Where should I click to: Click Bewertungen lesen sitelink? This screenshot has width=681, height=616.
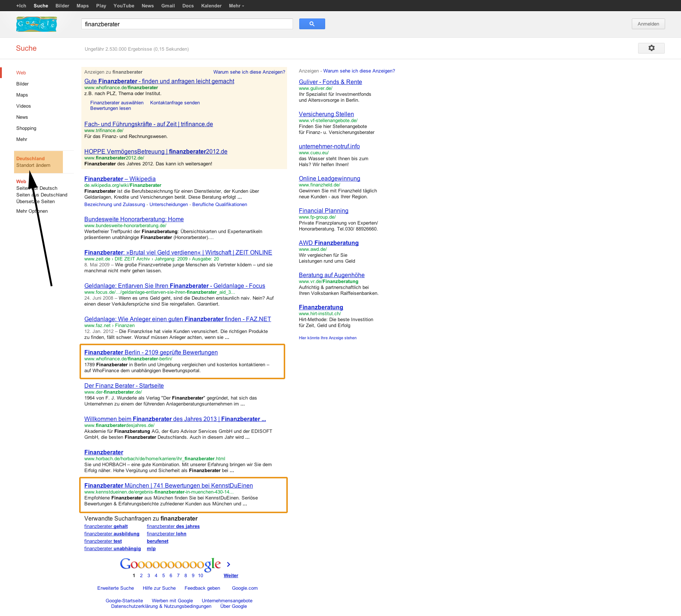click(x=111, y=108)
